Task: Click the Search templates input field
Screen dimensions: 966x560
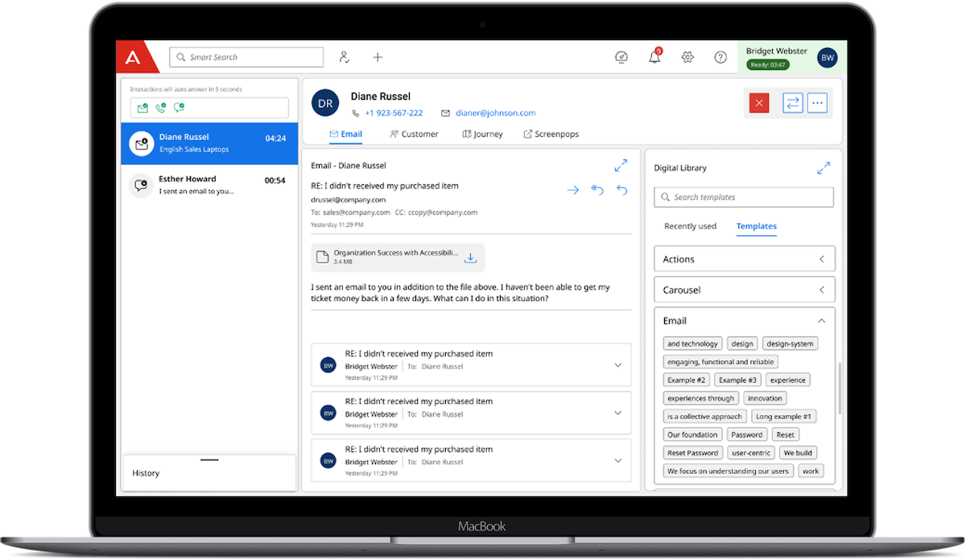Action: (744, 197)
